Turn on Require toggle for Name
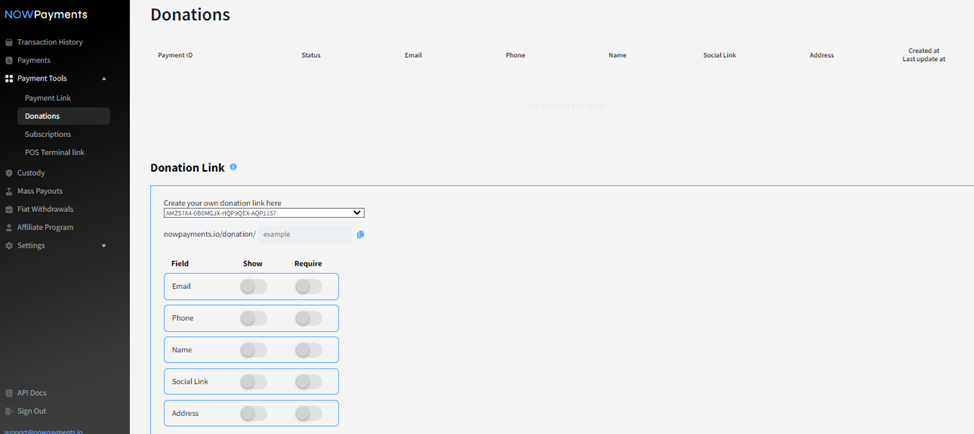 pyautogui.click(x=308, y=350)
